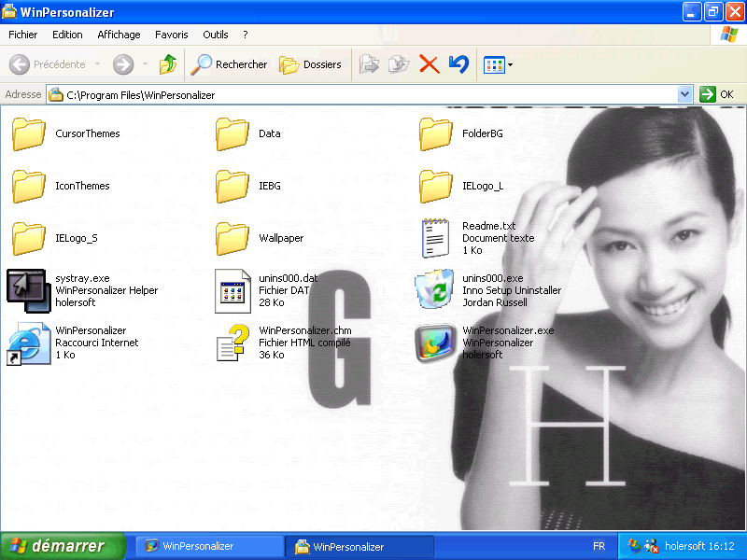The image size is (747, 560).
Task: Open the ? help menu
Action: [x=246, y=35]
